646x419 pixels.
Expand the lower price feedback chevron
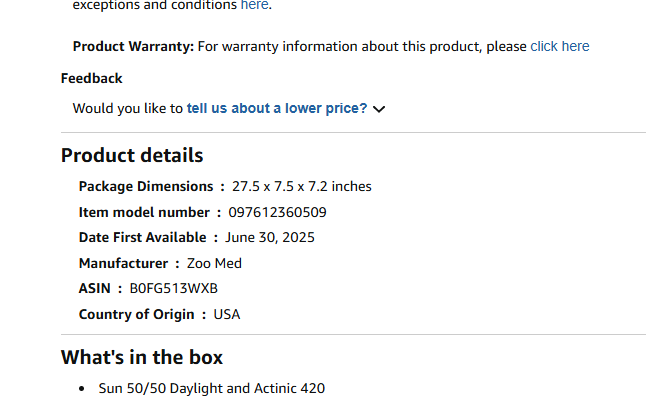pyautogui.click(x=379, y=109)
